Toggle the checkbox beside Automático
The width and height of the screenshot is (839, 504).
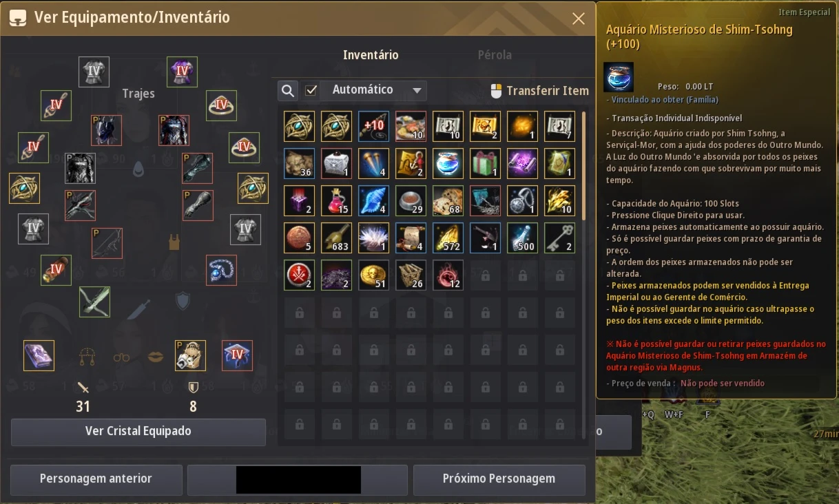tap(311, 90)
